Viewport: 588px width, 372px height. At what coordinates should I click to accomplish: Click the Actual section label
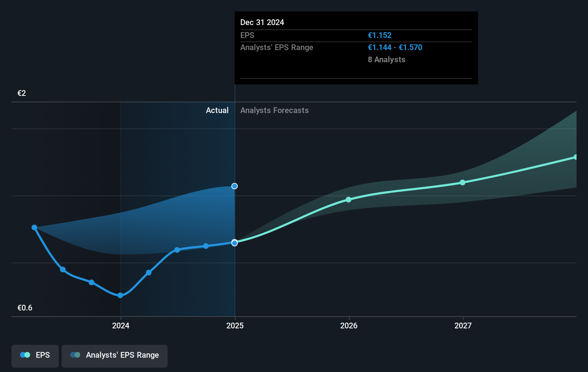tap(217, 111)
